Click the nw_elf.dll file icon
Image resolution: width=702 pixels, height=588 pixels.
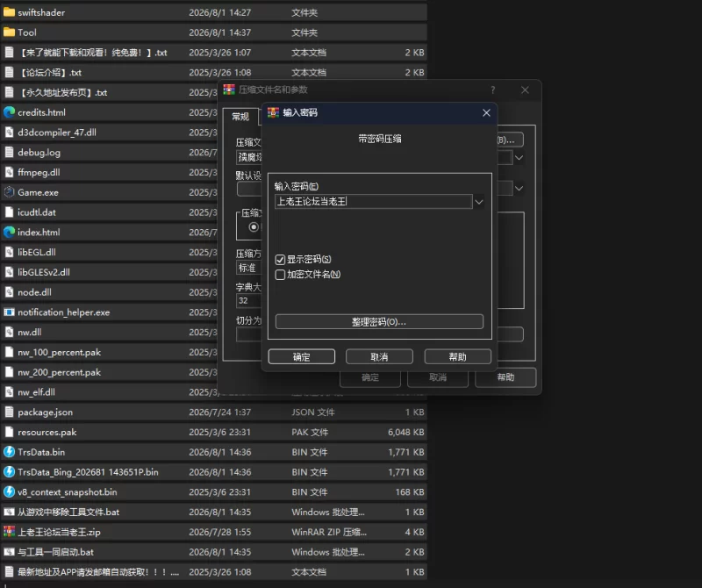(x=9, y=391)
